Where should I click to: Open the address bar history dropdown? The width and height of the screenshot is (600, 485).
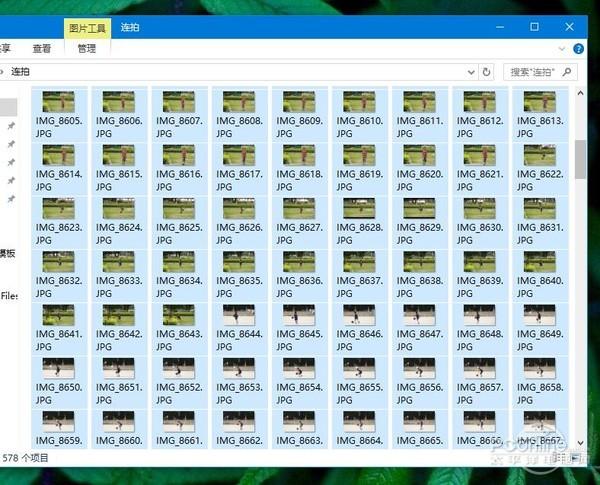(x=471, y=72)
